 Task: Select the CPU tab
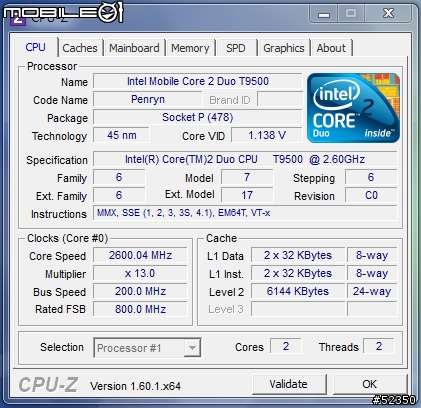coord(36,47)
